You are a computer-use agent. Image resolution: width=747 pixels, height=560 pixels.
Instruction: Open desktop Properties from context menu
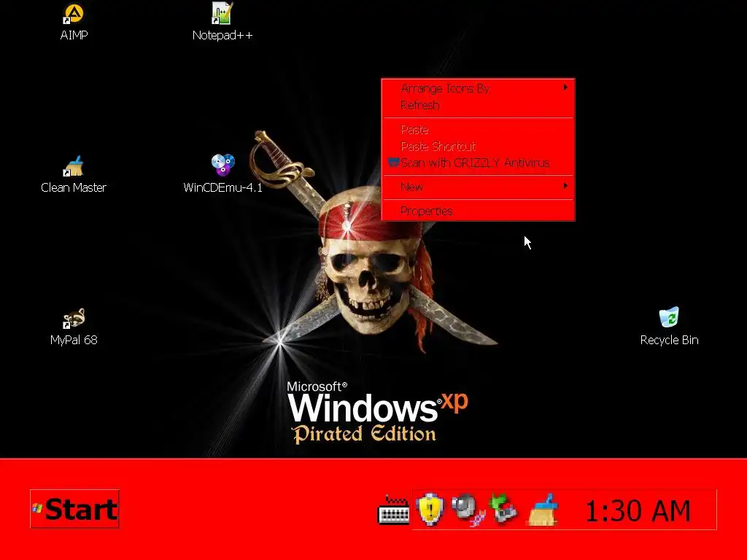pos(479,211)
